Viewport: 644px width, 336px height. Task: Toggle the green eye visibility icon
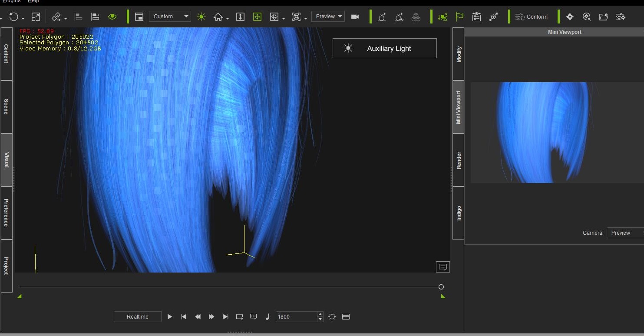point(112,17)
